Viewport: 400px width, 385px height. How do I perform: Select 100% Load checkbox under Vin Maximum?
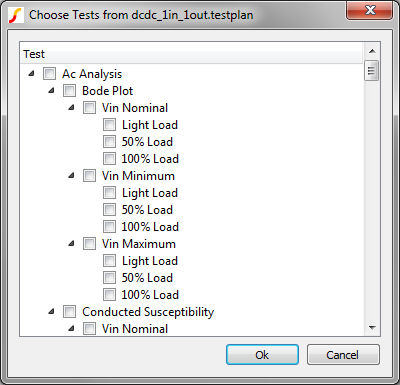click(x=109, y=295)
